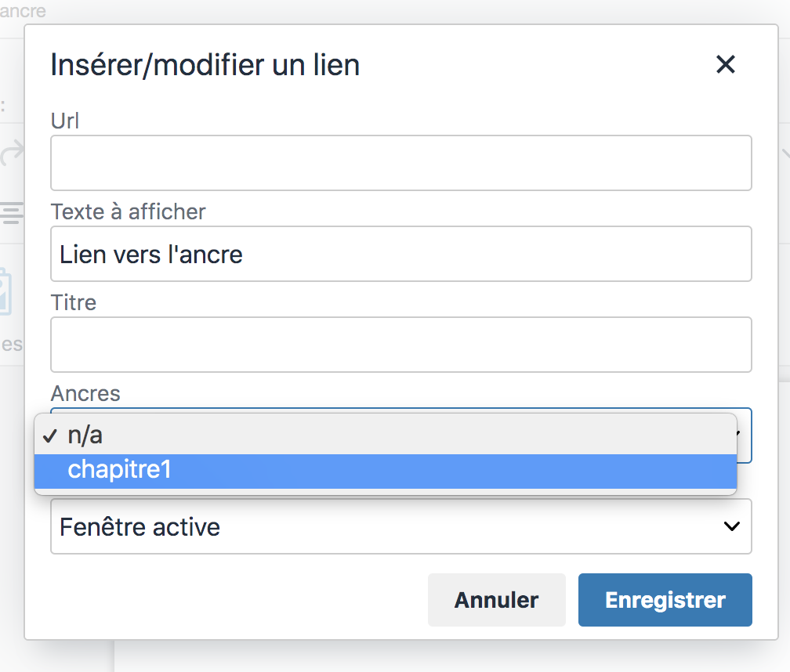790x672 pixels.
Task: Click the Ancres label text
Action: (x=85, y=393)
